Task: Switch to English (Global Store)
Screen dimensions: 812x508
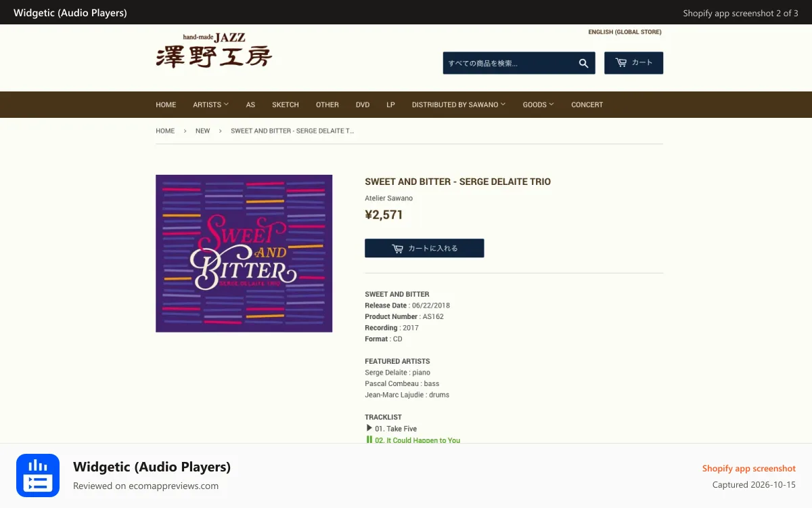Action: click(x=625, y=32)
